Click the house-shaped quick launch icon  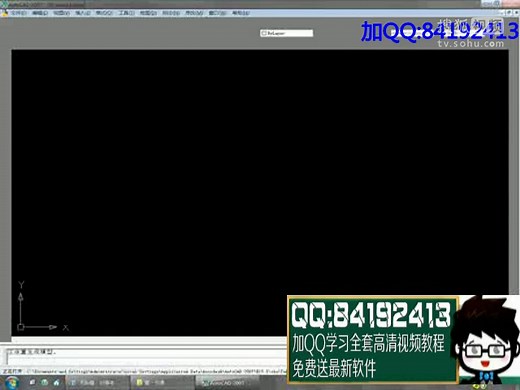[57, 382]
